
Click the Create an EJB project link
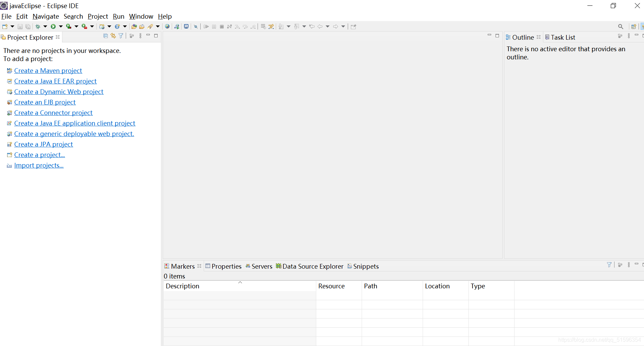click(45, 102)
